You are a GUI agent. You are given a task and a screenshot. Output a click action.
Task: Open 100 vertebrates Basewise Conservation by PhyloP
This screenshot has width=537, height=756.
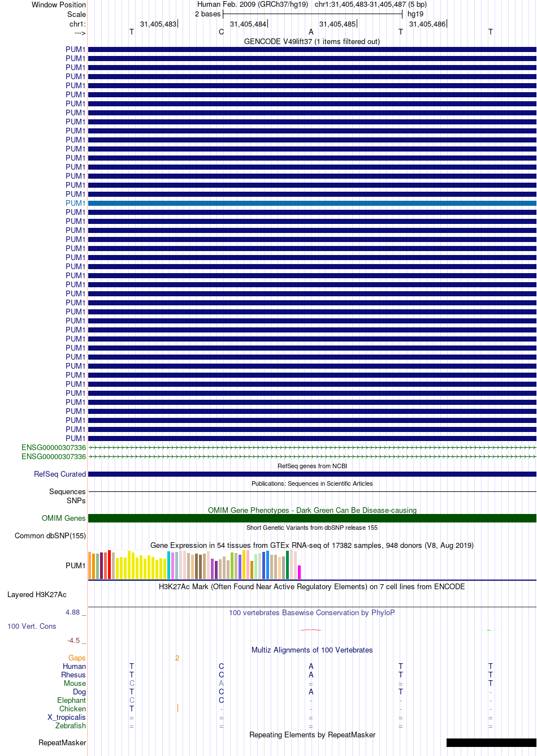[312, 612]
